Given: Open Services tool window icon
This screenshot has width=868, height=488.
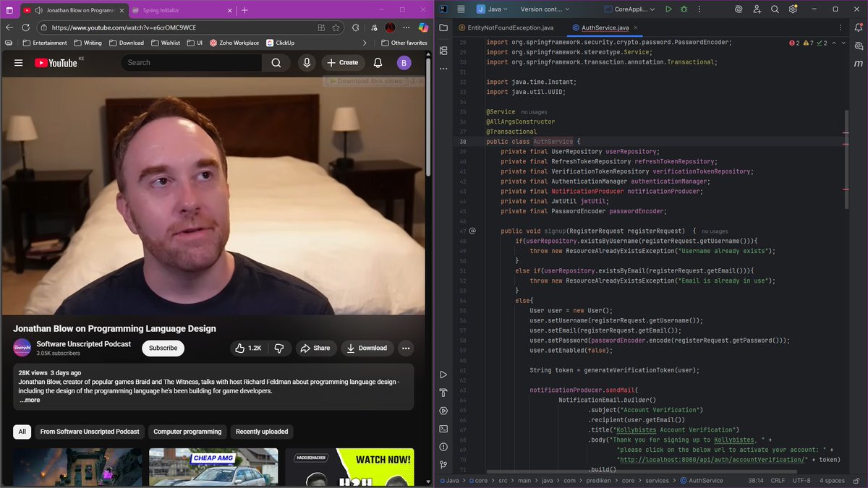Looking at the screenshot, I should tap(443, 411).
